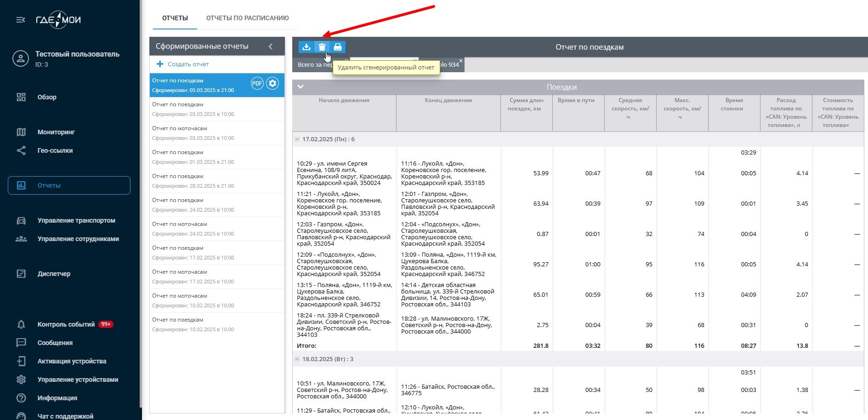The height and width of the screenshot is (420, 868).
Task: Click the trash icon to delete report
Action: click(322, 47)
